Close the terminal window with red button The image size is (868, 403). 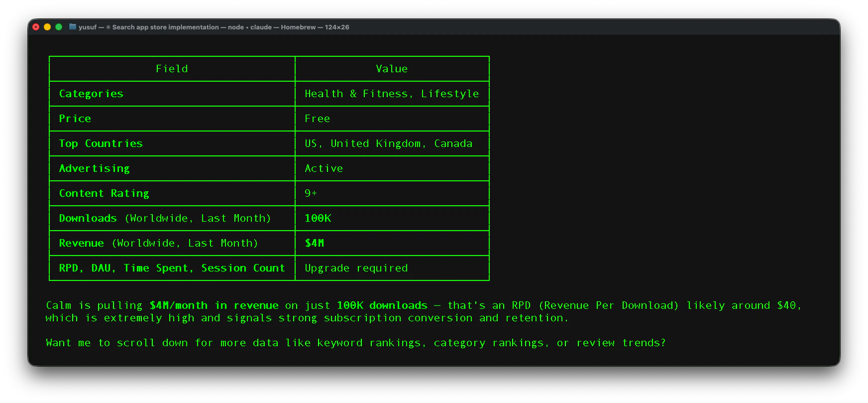pyautogui.click(x=36, y=27)
